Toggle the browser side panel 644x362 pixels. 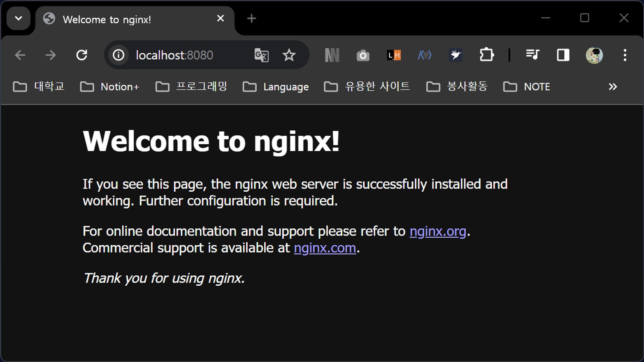pos(563,55)
